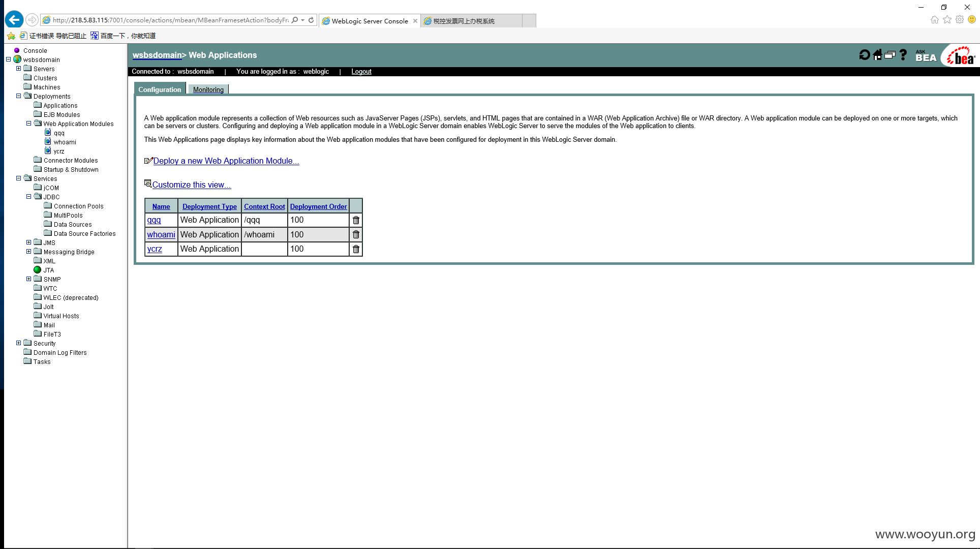Click the Logout link
The height and width of the screenshot is (549, 980).
(x=361, y=72)
